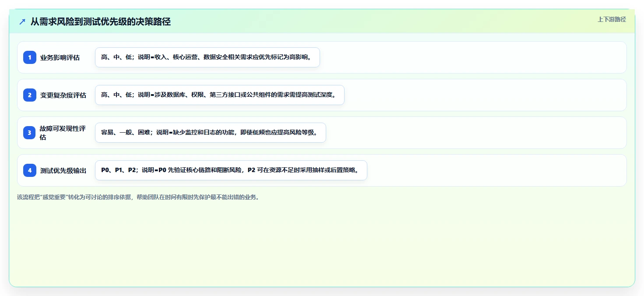Image resolution: width=644 pixels, height=296 pixels.
Task: Select the step 4 number badge
Action: [x=30, y=170]
